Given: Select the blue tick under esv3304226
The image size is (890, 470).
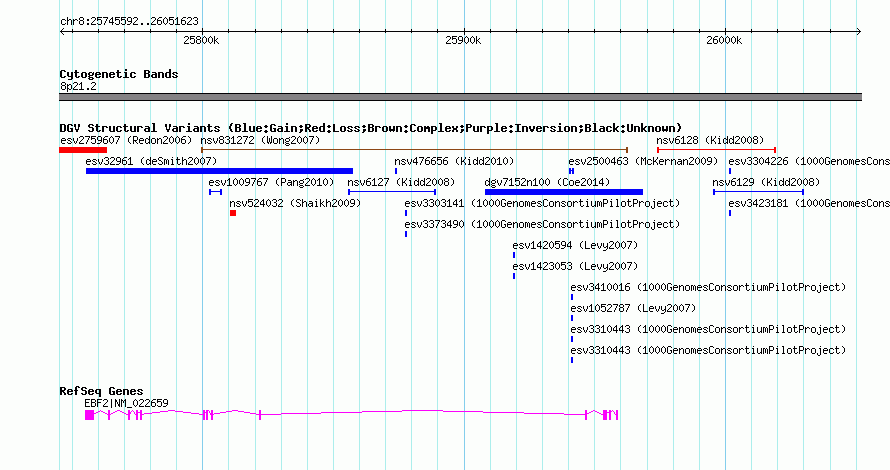Looking at the screenshot, I should pyautogui.click(x=730, y=171).
